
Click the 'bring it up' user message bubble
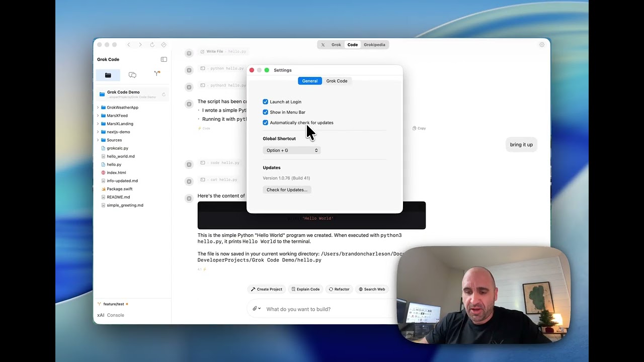pyautogui.click(x=521, y=145)
